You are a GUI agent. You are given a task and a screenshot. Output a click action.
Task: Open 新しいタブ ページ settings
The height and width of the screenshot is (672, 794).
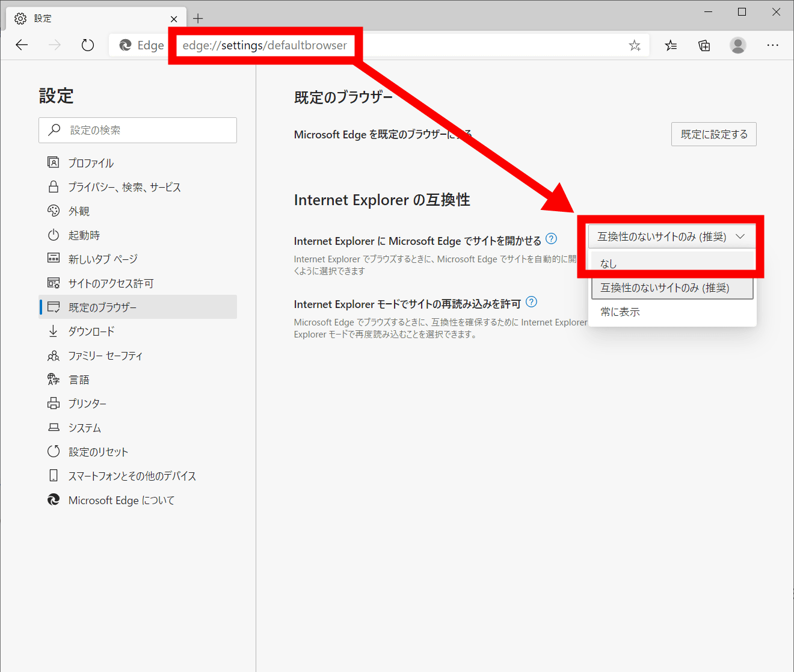(138, 259)
